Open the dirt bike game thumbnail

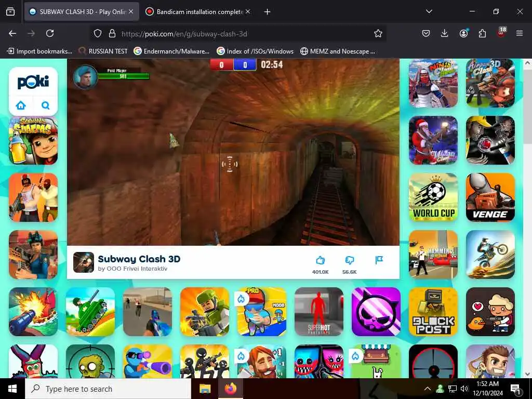click(x=490, y=255)
